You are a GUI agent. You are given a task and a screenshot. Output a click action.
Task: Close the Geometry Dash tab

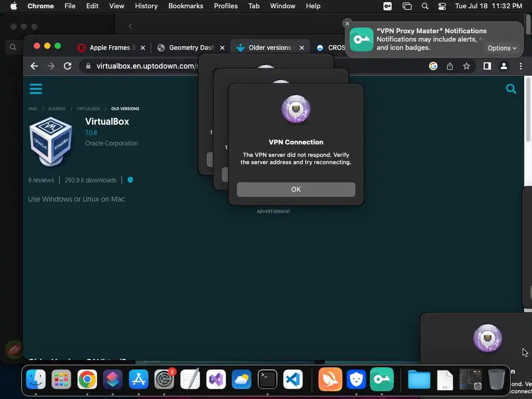222,48
